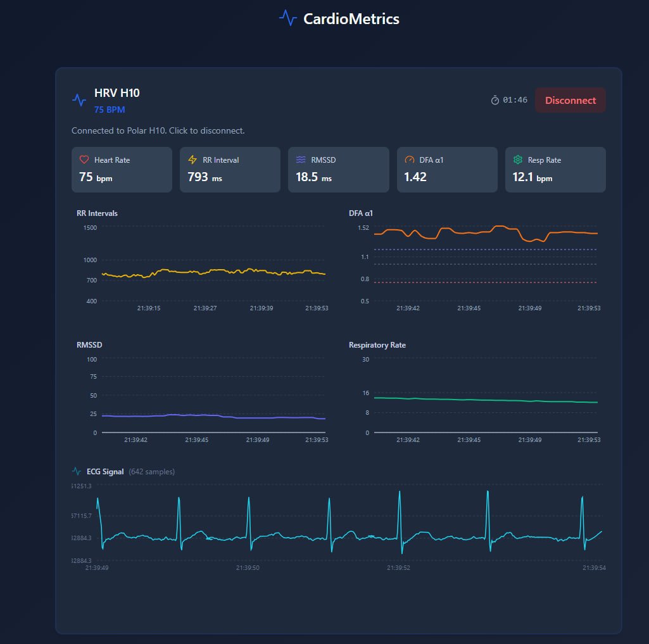Click the purple RMSSD trace line
Image resolution: width=649 pixels, height=644 pixels.
(x=213, y=415)
